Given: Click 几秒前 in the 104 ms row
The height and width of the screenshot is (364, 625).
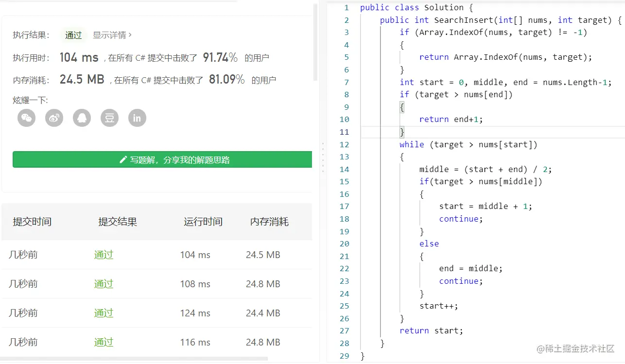Looking at the screenshot, I should coord(23,255).
